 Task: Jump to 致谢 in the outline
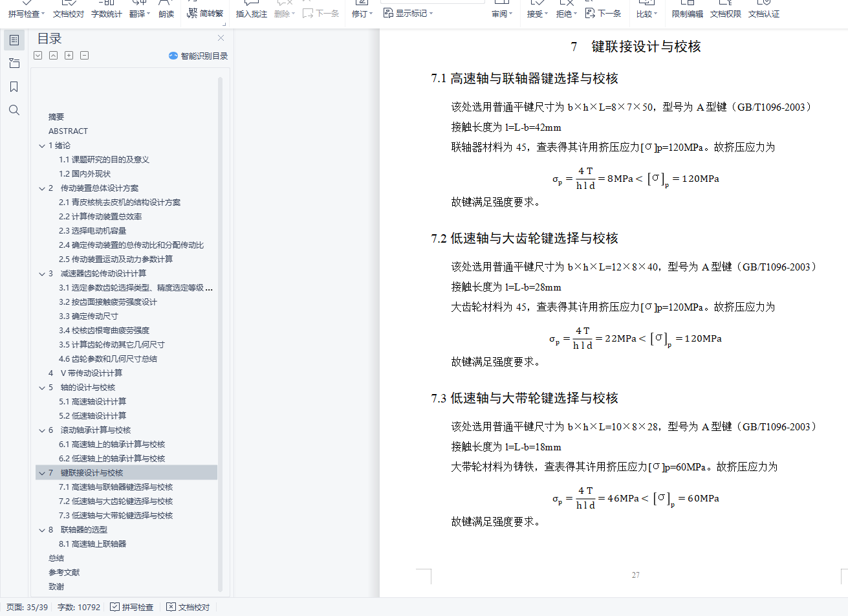[56, 587]
